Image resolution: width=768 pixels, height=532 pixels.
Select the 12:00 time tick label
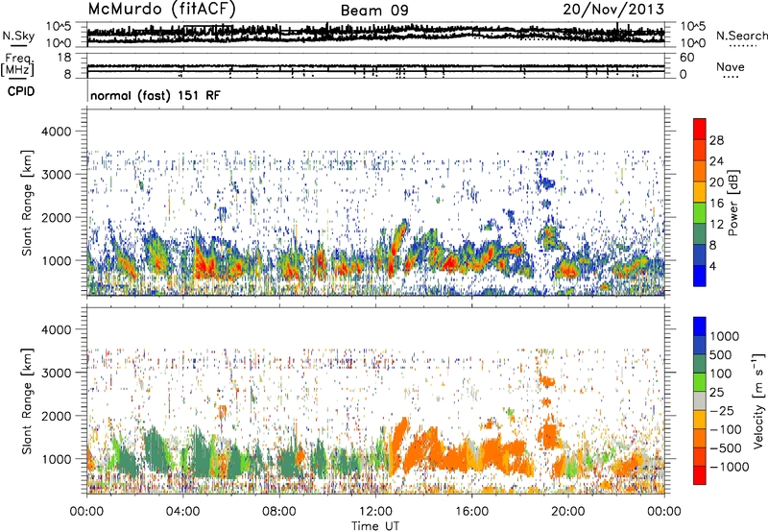(375, 512)
